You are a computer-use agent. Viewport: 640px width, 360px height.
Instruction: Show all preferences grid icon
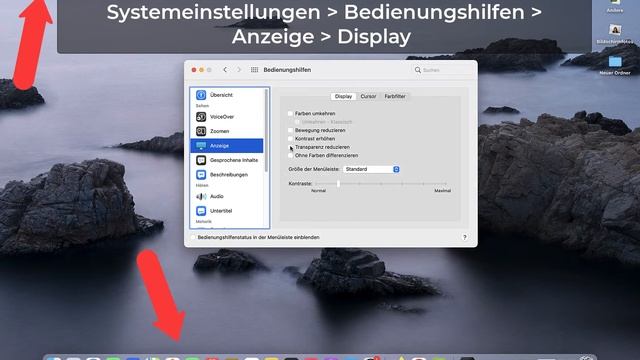(x=254, y=70)
